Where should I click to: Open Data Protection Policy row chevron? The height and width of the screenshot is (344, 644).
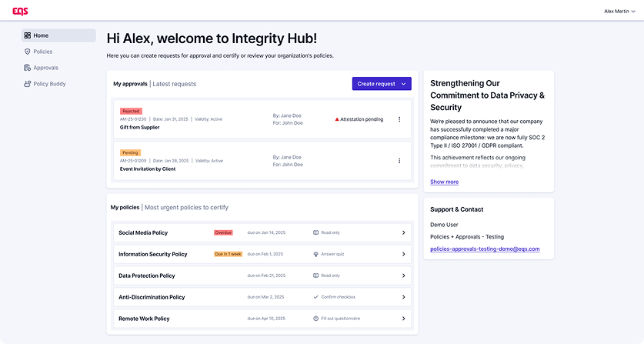(x=403, y=276)
